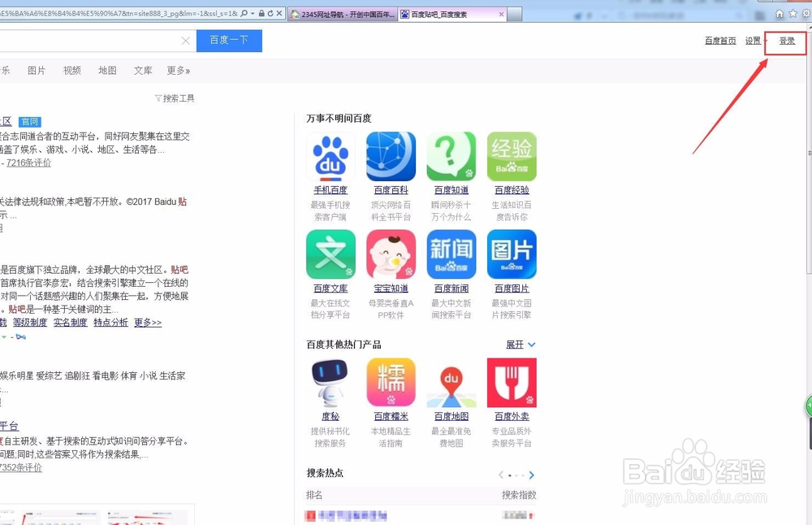Click the 百度地图 map pin icon
The image size is (812, 525).
[451, 382]
